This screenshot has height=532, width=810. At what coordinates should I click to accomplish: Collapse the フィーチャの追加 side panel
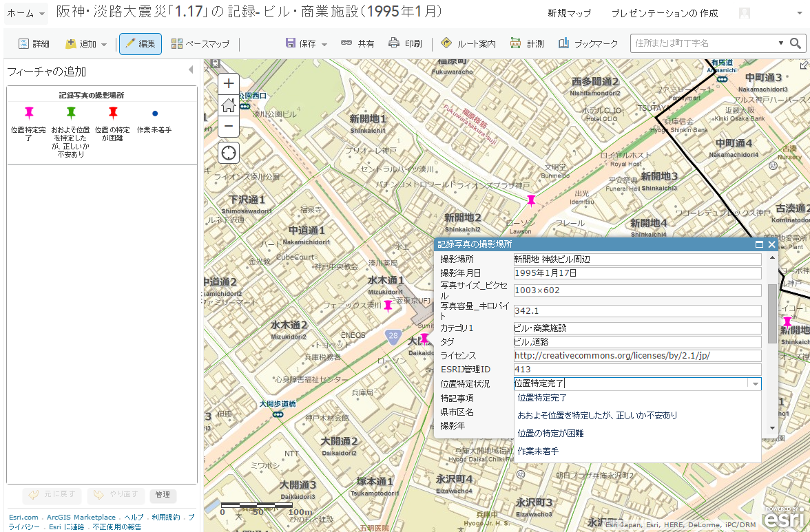point(191,70)
